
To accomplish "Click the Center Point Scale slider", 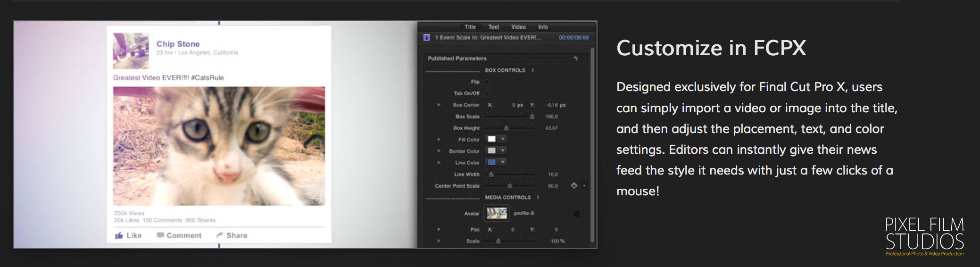I will click(510, 185).
